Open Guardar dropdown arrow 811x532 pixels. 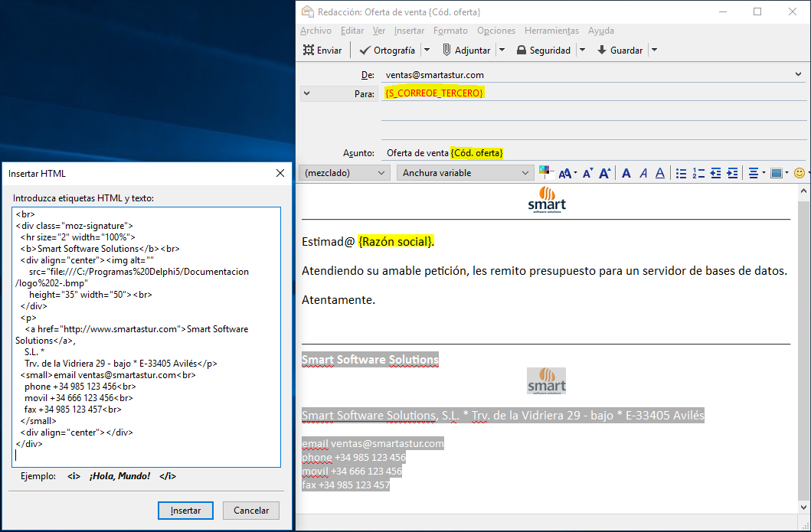click(x=654, y=51)
